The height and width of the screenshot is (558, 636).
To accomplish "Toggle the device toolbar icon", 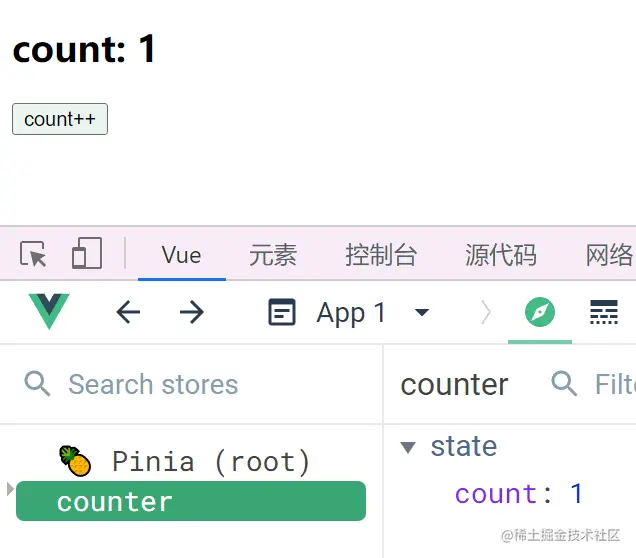I will pos(87,253).
